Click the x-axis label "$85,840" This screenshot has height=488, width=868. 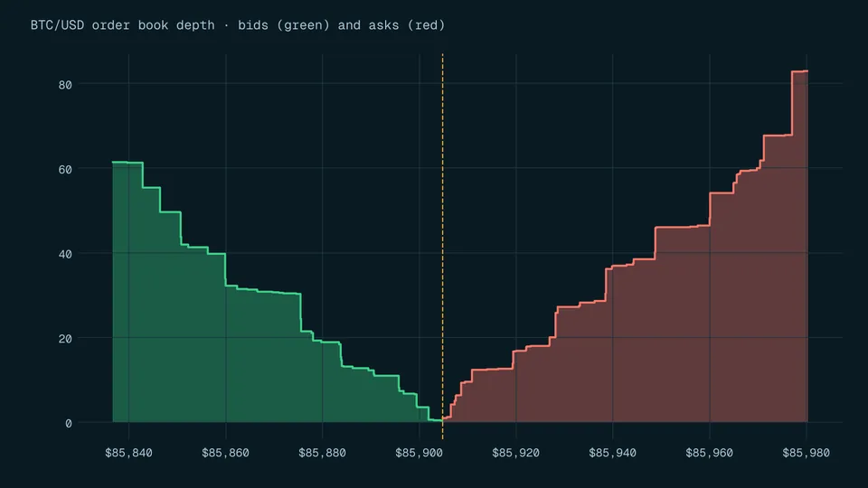(128, 453)
